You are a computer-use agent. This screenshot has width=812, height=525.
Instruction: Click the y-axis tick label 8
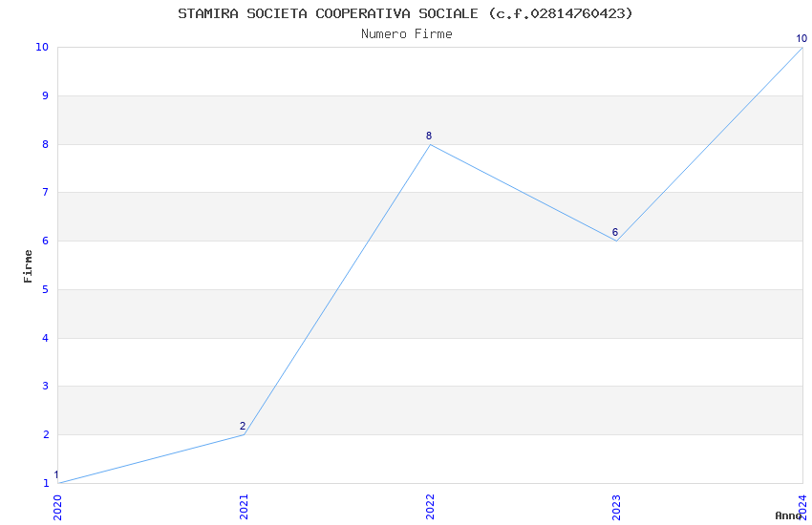46,144
